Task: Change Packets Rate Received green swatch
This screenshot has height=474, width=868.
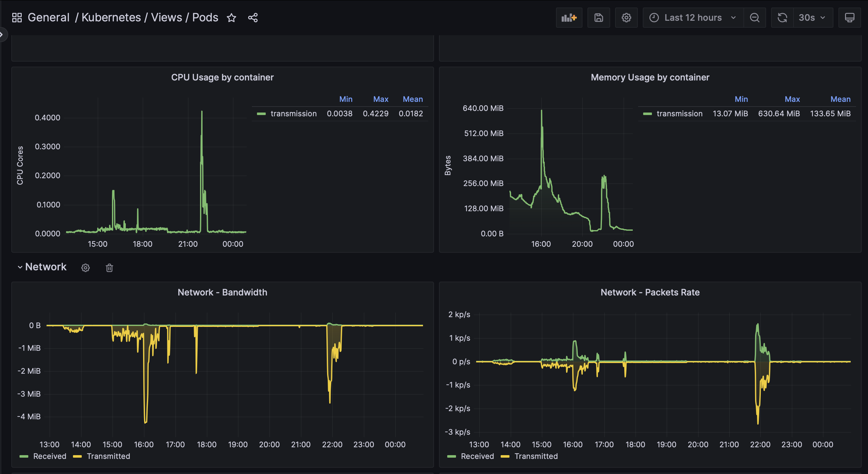Action: (x=452, y=456)
